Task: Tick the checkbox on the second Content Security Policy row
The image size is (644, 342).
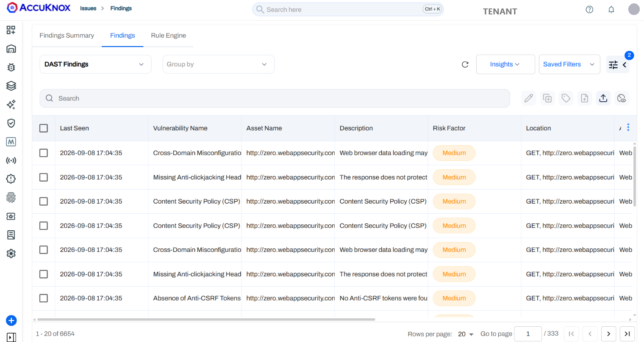Action: [44, 226]
